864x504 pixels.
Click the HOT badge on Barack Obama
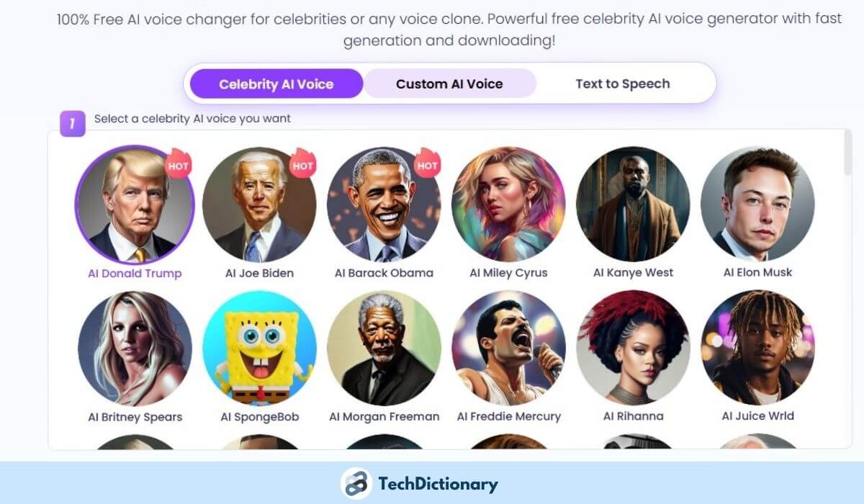428,164
